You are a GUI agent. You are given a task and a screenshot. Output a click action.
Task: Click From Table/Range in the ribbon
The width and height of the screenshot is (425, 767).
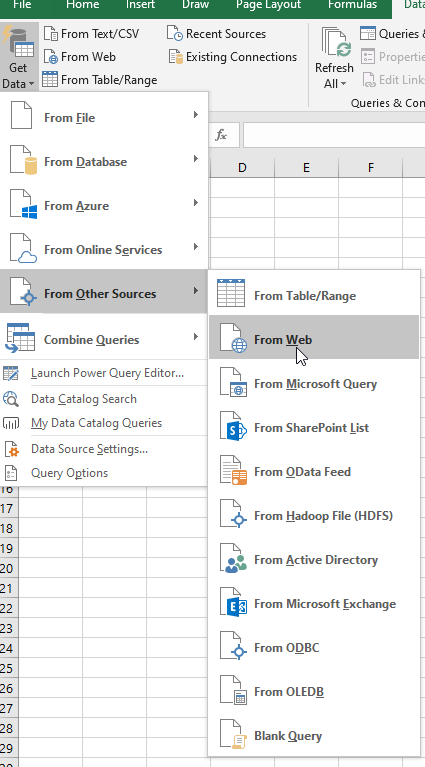click(100, 80)
